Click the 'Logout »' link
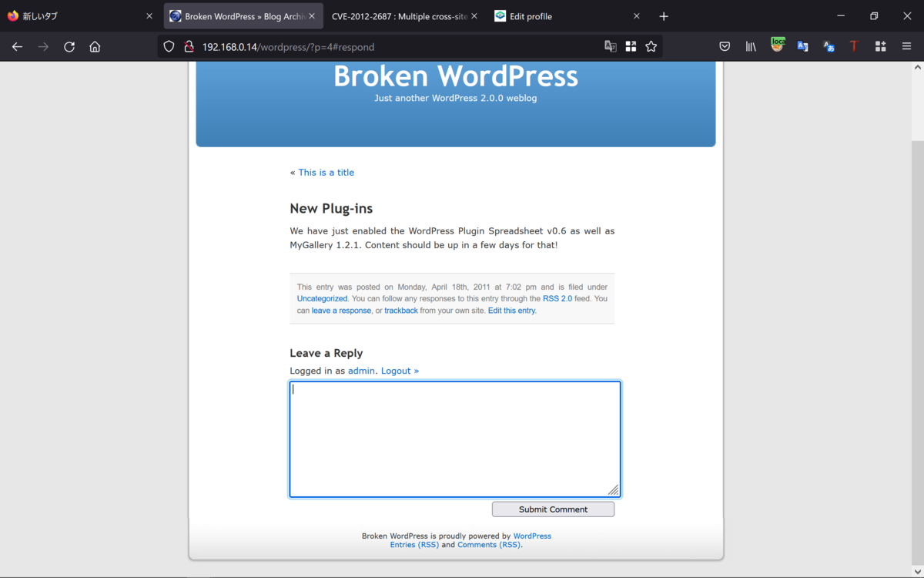 400,371
